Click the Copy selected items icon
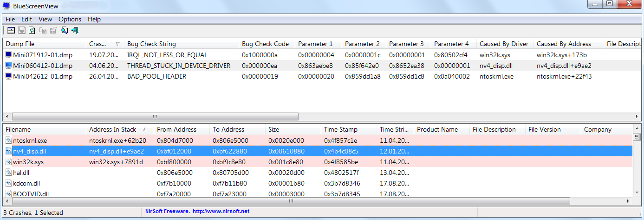644x220 pixels. [43, 31]
